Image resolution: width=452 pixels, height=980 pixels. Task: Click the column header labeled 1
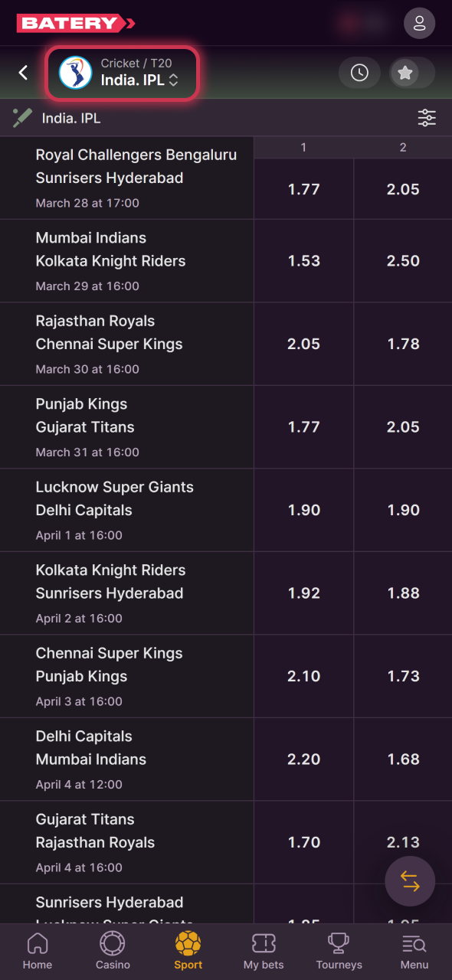[x=303, y=147]
